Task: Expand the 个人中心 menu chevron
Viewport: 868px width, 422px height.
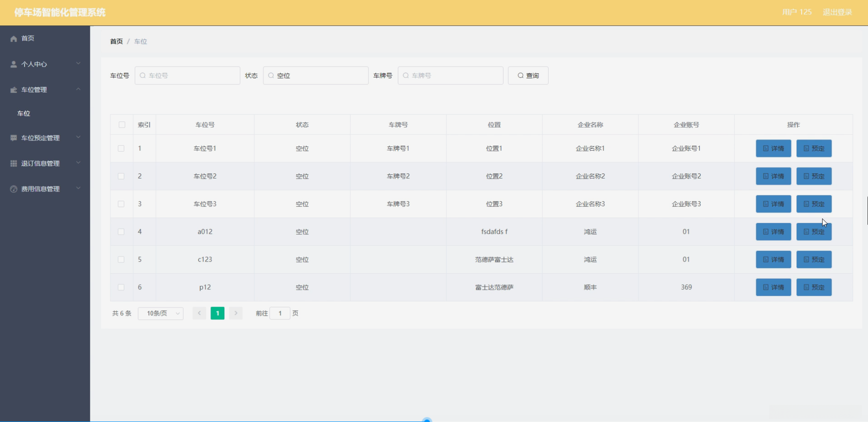Action: pyautogui.click(x=78, y=64)
